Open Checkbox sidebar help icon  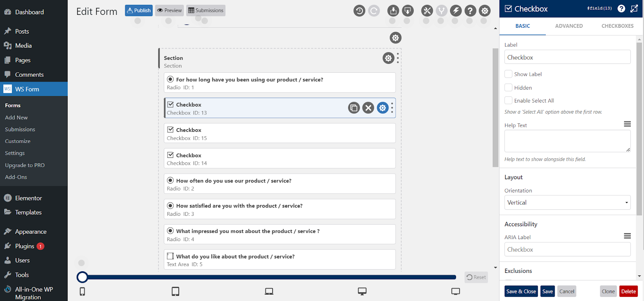coord(621,8)
